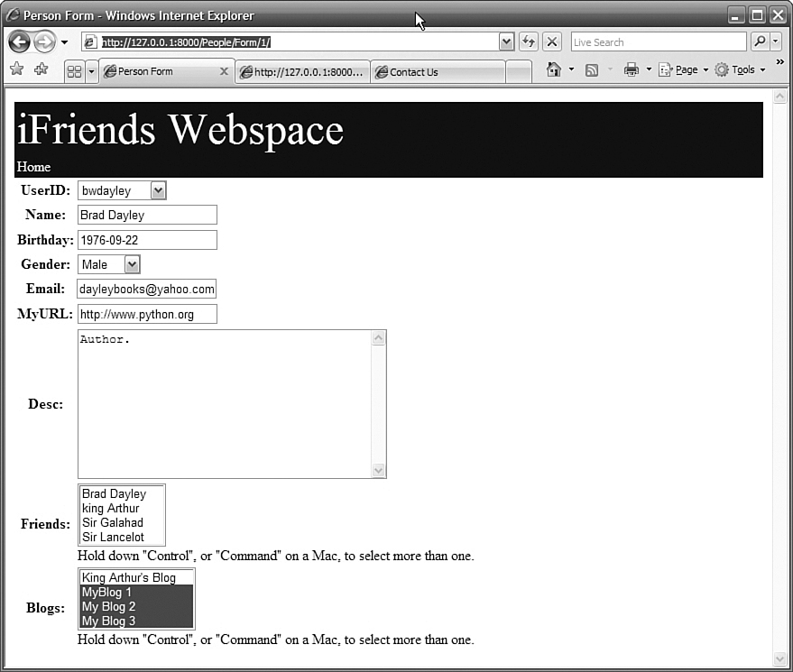Image resolution: width=793 pixels, height=672 pixels.
Task: Click inside the Live Search box
Action: (659, 42)
